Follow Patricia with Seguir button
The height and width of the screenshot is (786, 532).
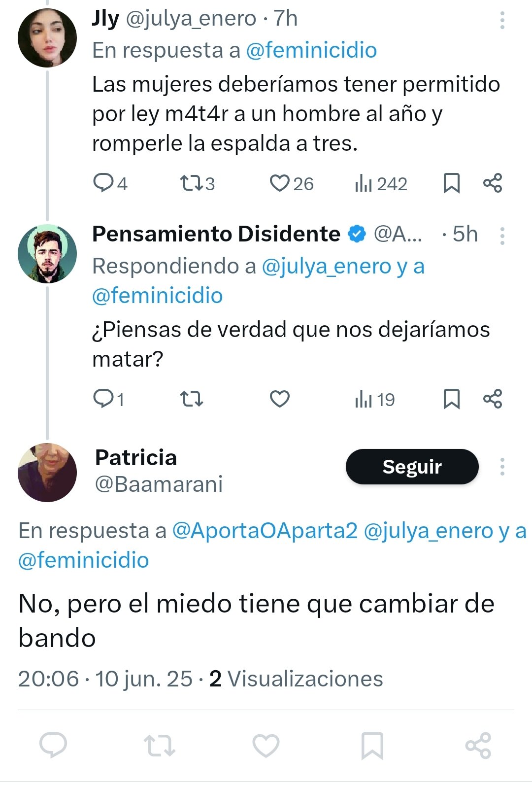[x=412, y=467]
